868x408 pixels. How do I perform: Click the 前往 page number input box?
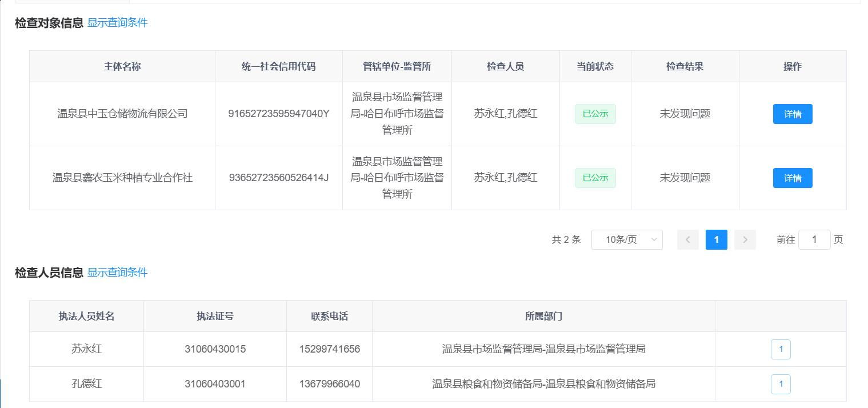[x=814, y=240]
